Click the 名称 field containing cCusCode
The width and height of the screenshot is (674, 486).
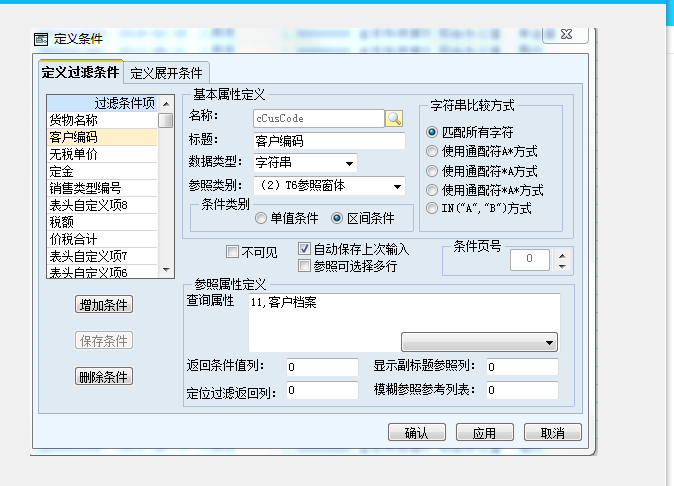click(319, 119)
